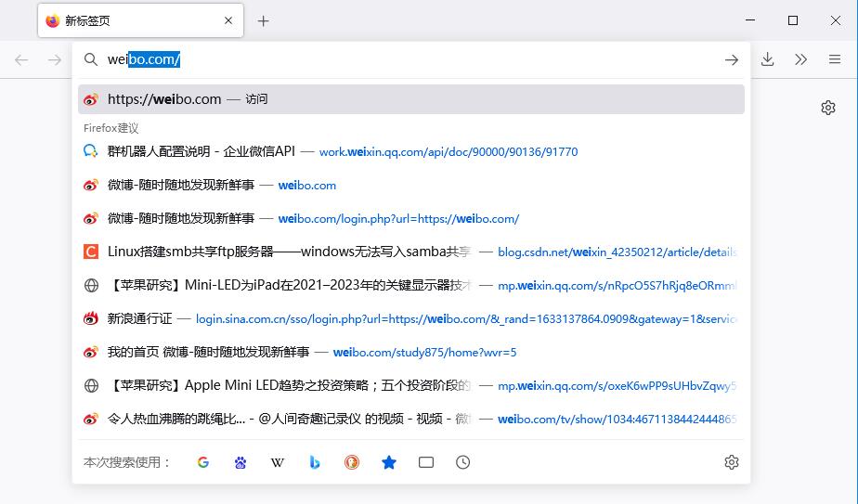Open Apple Mini LED趋势之投资策略 suggestion
The image size is (858, 504).
coord(411,385)
